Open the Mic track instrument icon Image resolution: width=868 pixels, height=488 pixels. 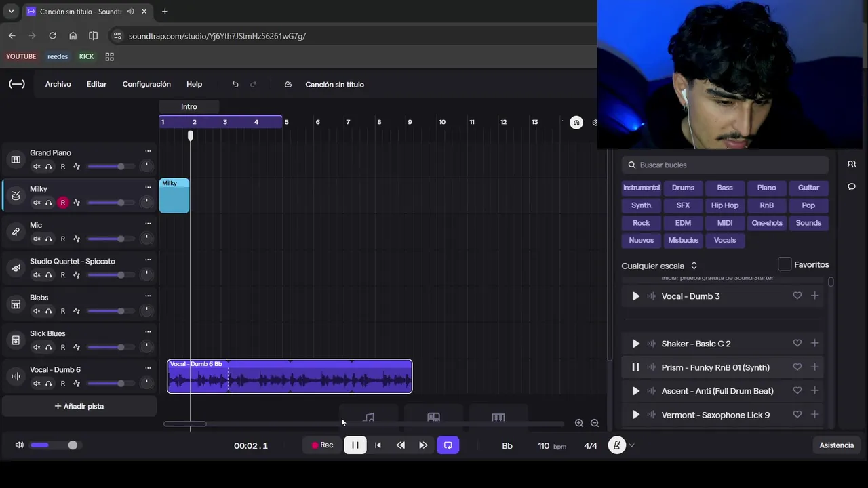coord(16,232)
